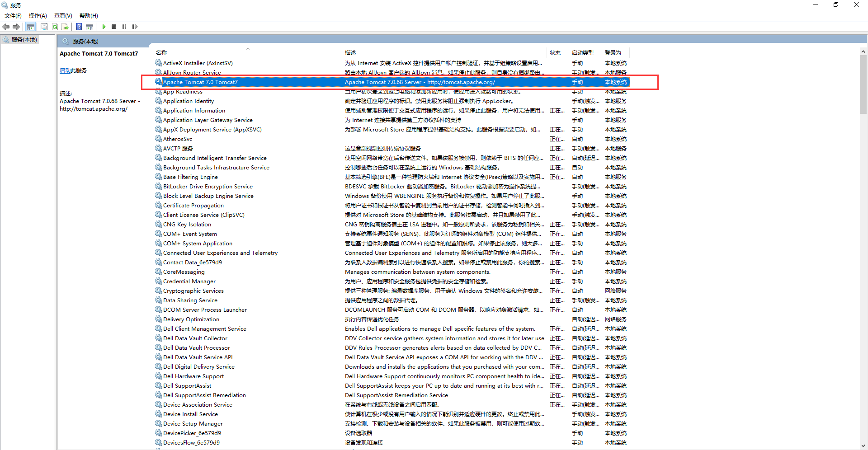The height and width of the screenshot is (450, 868).
Task: Select the COM+ System Application service
Action: [x=392, y=243]
